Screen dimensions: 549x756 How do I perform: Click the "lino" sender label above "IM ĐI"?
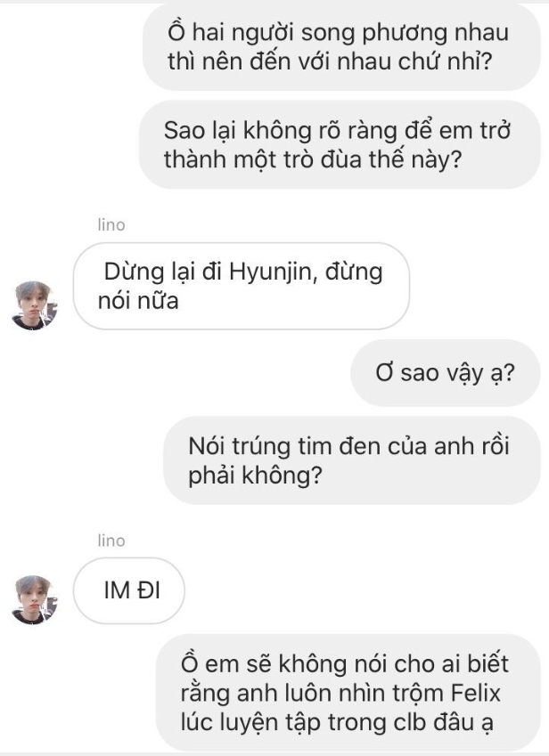[111, 541]
